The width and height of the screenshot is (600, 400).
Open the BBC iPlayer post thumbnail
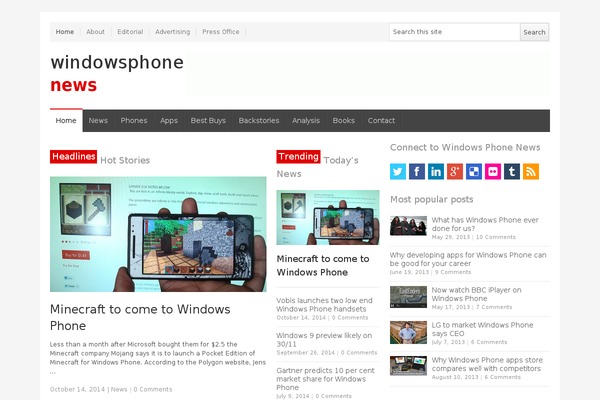(408, 297)
